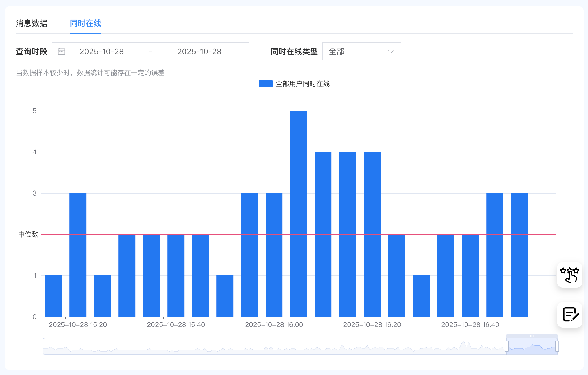The height and width of the screenshot is (375, 588).
Task: Click the chevron arrow beside 全部
Action: click(x=391, y=51)
